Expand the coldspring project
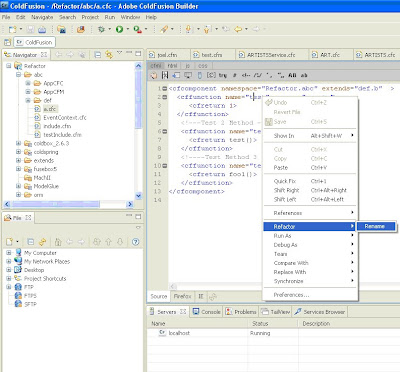Image resolution: width=400 pixels, height=372 pixels. [x=19, y=152]
